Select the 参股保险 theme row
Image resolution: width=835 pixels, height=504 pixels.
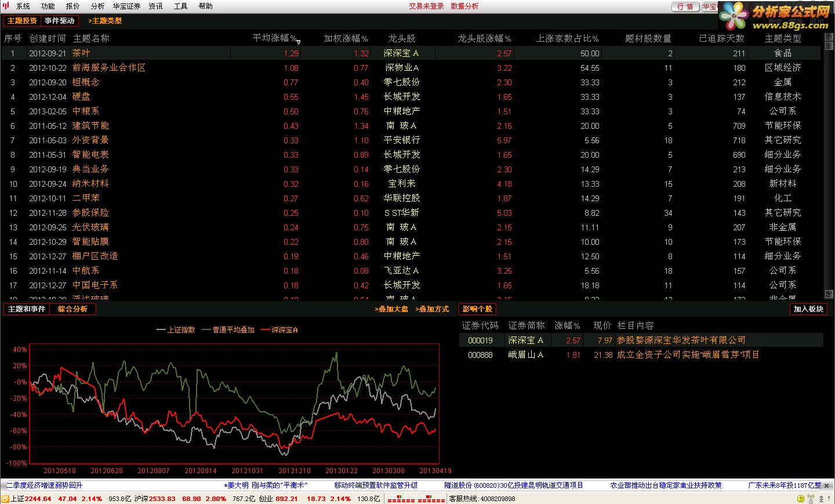410,212
